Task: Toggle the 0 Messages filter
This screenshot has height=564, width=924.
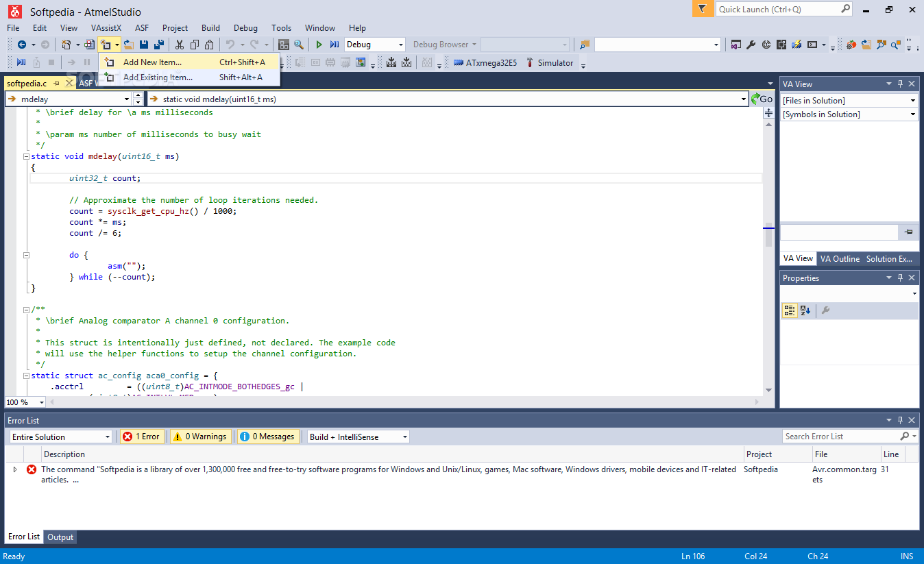Action: click(269, 437)
